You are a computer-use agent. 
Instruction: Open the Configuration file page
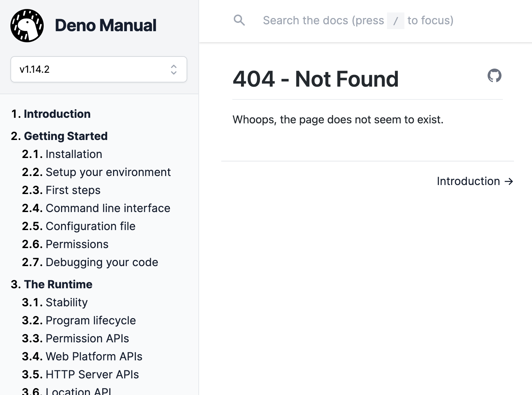91,226
